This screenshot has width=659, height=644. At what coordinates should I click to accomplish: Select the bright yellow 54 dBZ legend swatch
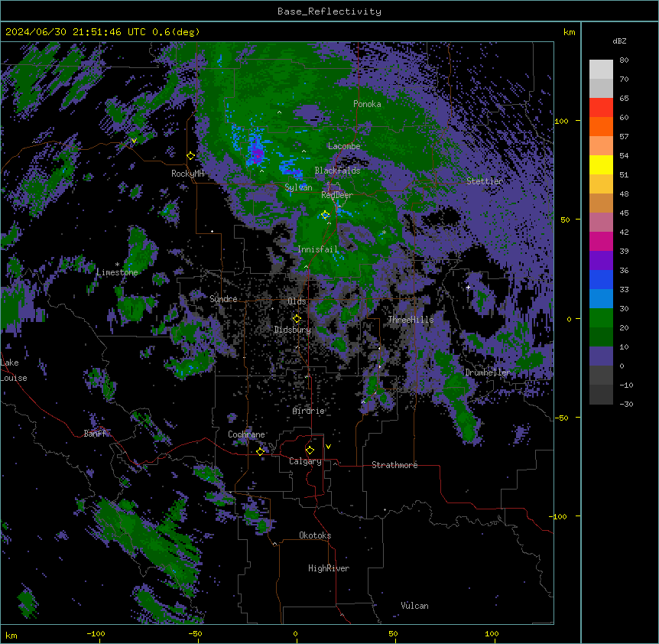click(601, 164)
